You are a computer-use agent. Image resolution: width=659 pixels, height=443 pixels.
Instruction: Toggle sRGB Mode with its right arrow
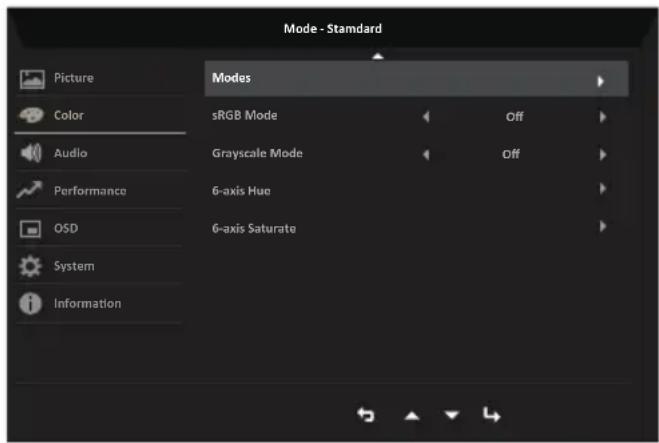tap(603, 117)
